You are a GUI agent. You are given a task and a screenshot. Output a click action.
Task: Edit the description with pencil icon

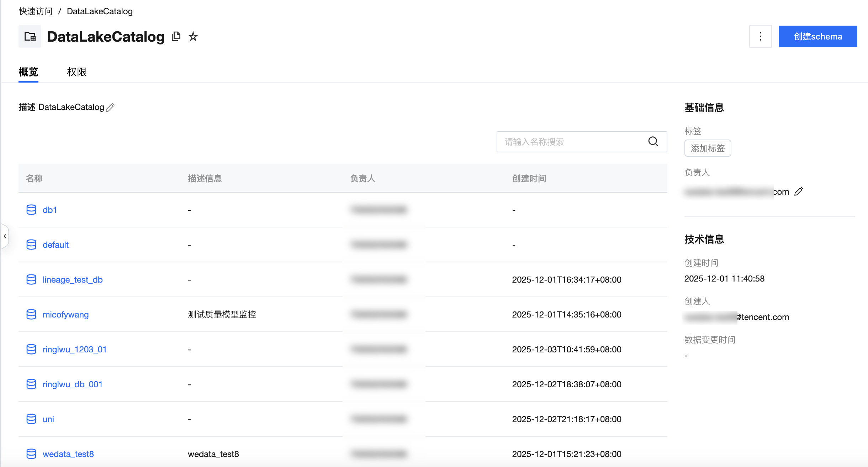point(110,107)
